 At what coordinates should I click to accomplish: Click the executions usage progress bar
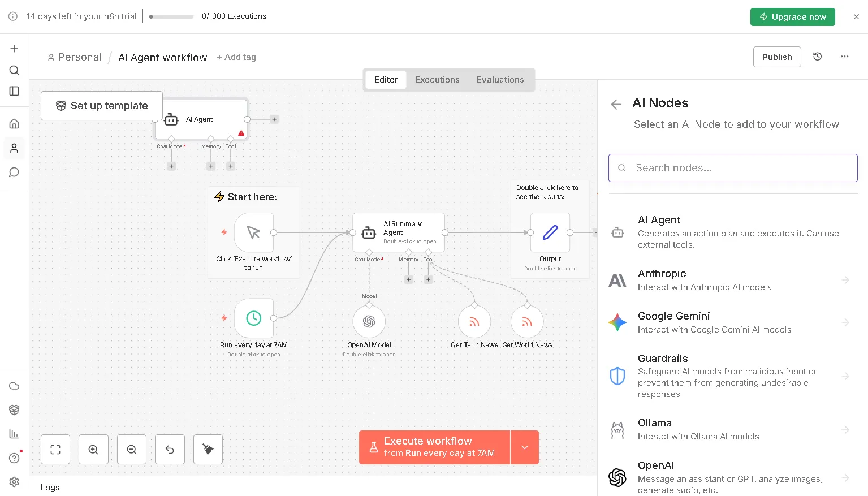[171, 16]
